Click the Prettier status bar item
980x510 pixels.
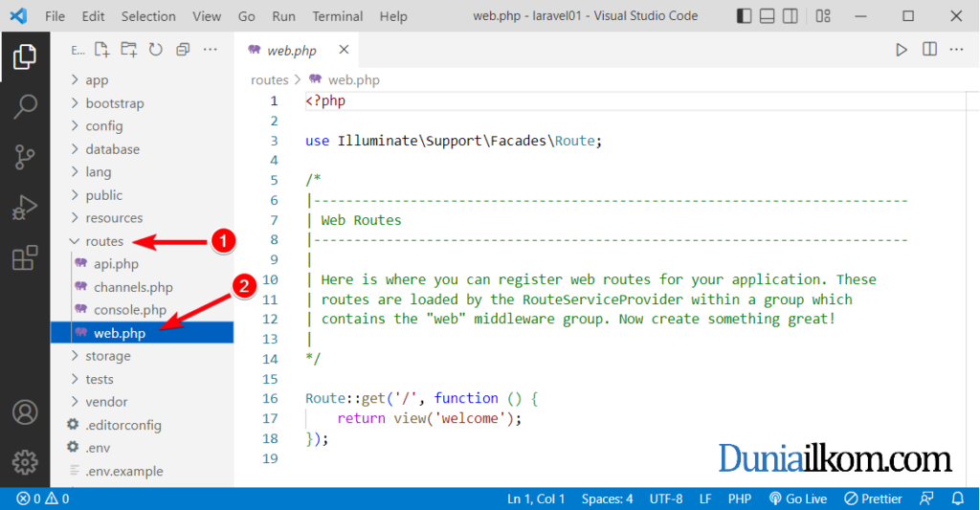873,499
